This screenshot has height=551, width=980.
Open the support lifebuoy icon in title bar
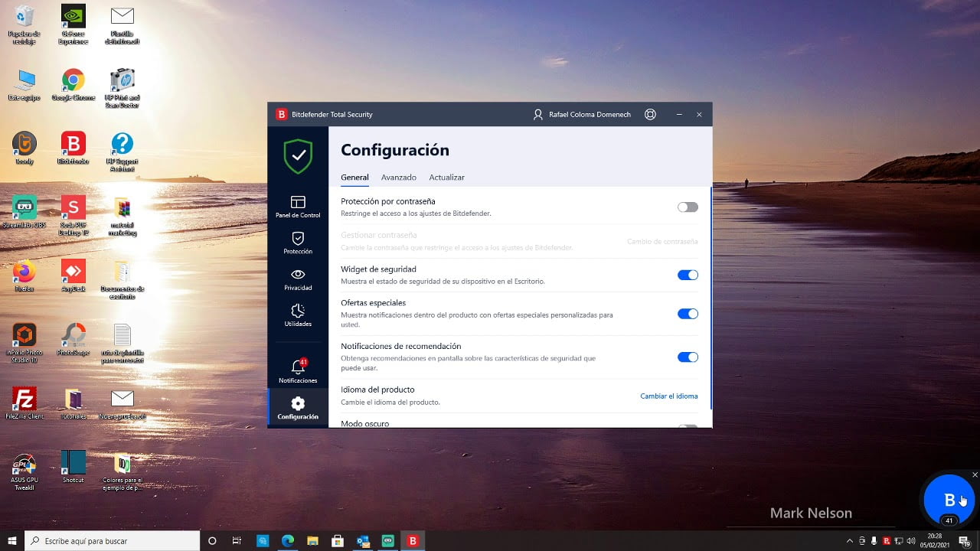point(650,114)
